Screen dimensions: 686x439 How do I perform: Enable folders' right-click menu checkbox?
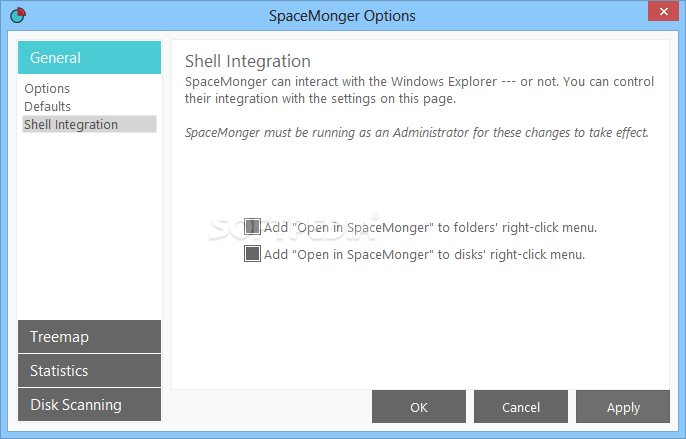[x=252, y=227]
